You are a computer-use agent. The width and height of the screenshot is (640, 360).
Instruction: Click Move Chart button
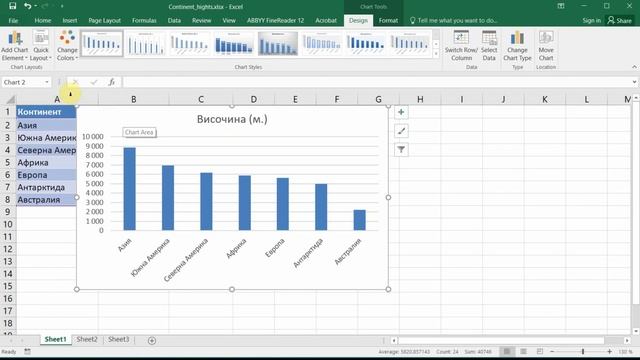[546, 46]
